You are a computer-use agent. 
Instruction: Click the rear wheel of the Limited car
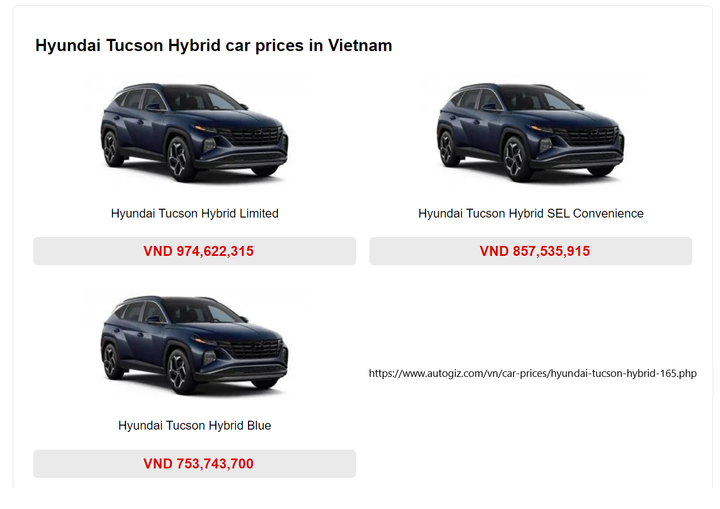pyautogui.click(x=112, y=148)
